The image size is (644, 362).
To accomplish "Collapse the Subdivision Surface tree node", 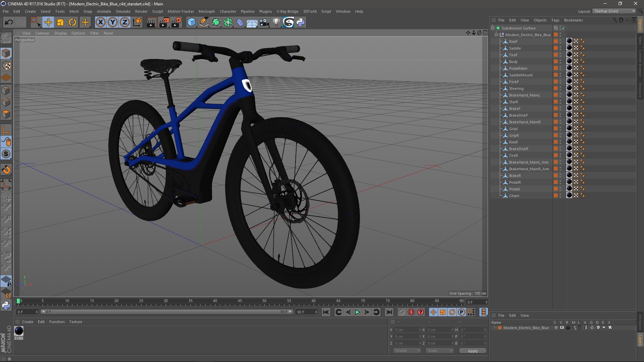I will click(493, 28).
